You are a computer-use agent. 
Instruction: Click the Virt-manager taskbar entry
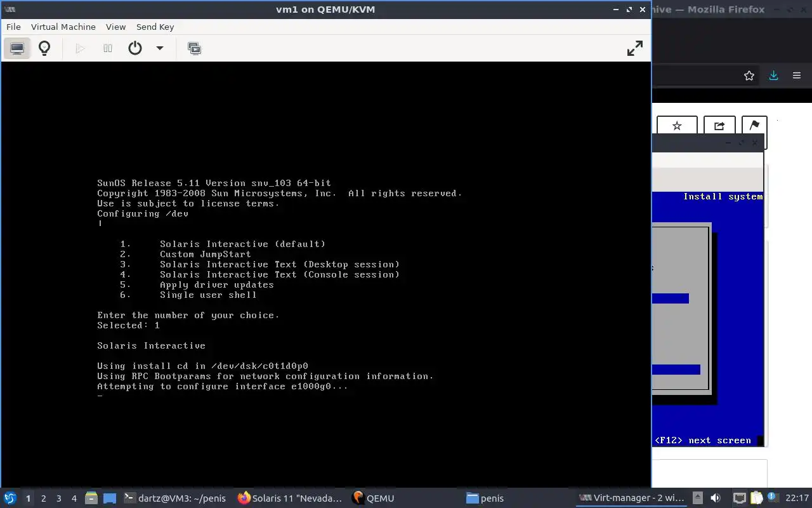pos(632,498)
